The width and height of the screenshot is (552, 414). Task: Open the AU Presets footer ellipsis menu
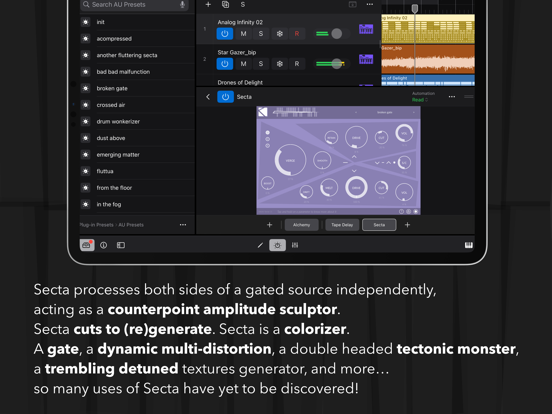pyautogui.click(x=183, y=225)
